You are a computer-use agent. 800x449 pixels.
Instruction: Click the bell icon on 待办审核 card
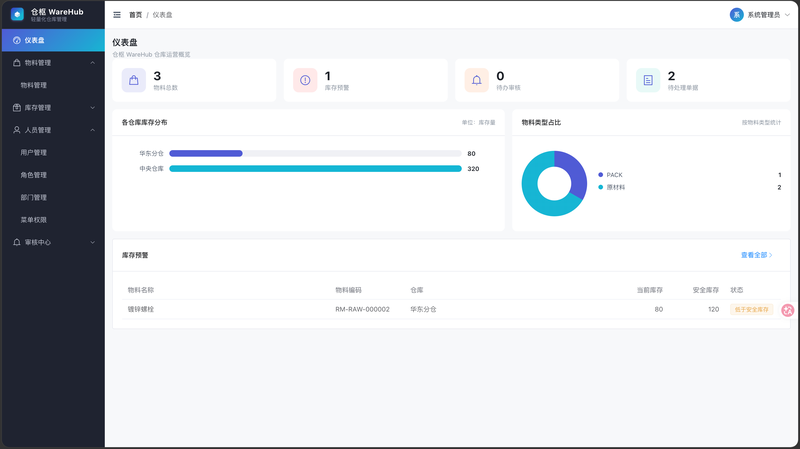pos(477,80)
